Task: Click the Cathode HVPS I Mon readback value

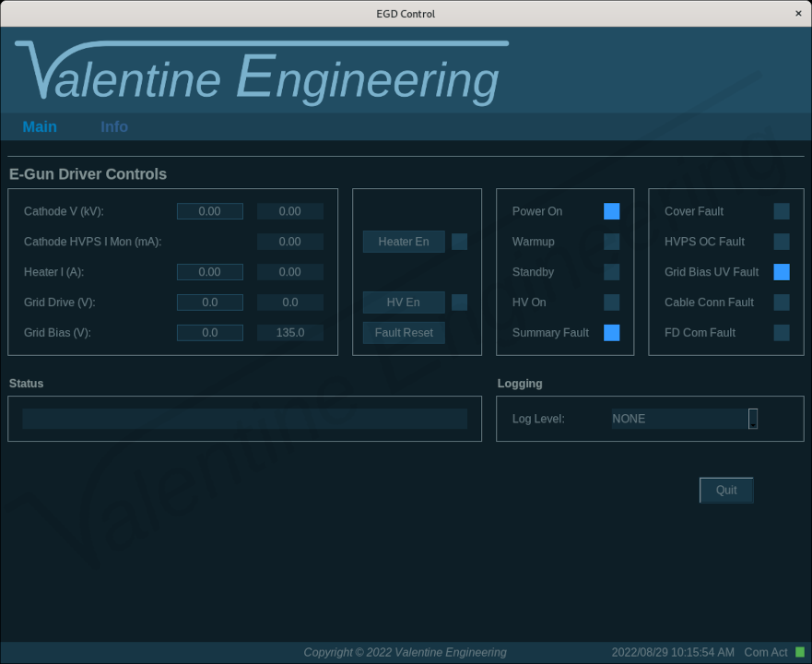Action: coord(290,242)
